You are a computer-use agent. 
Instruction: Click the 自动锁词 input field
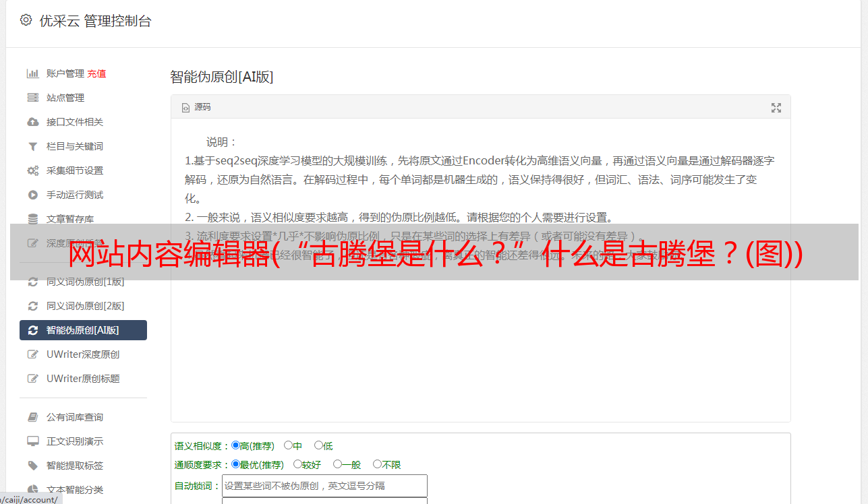[324, 486]
